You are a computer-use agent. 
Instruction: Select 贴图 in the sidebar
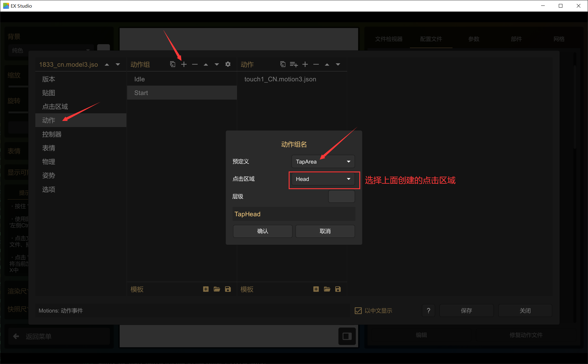click(x=81, y=93)
